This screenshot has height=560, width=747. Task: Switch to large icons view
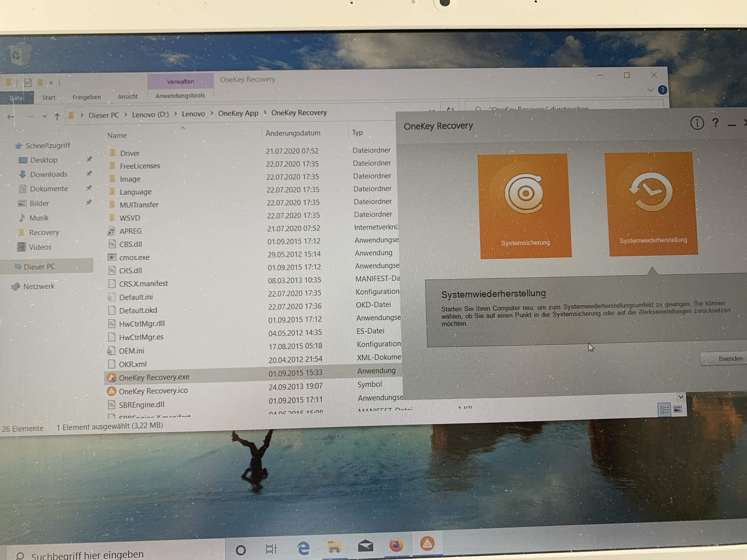click(x=678, y=409)
